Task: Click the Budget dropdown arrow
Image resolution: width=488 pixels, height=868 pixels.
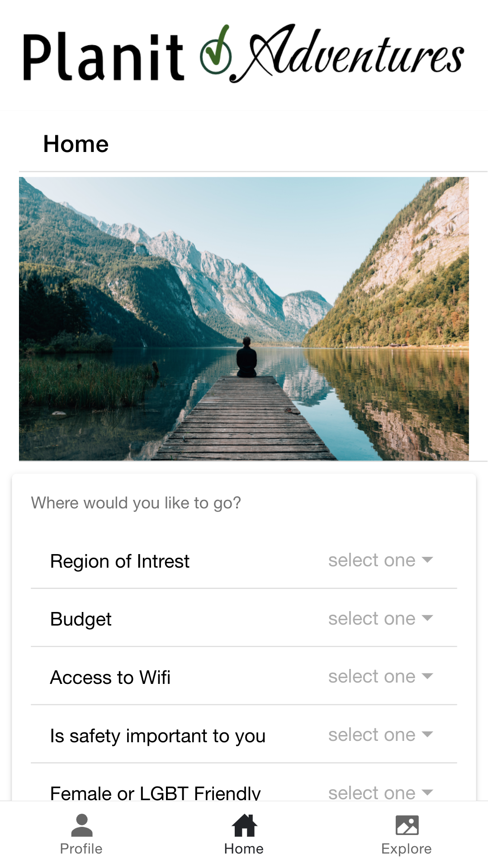Action: (427, 618)
